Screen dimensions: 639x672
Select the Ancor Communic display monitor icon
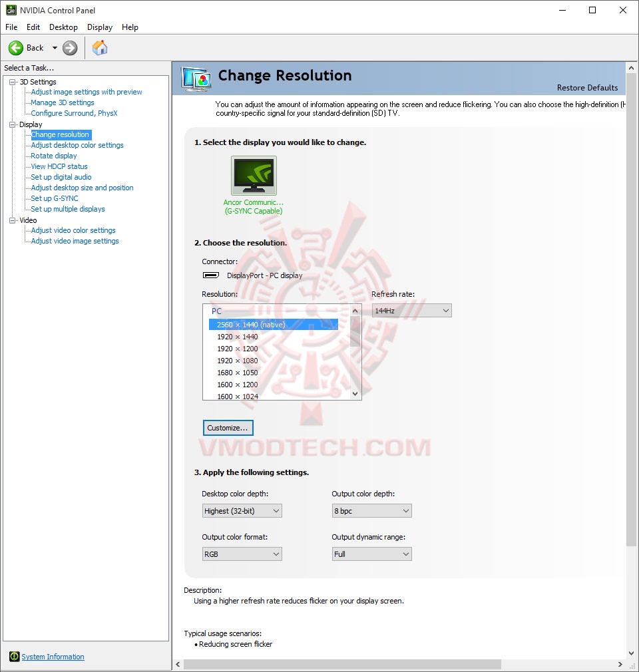[254, 176]
